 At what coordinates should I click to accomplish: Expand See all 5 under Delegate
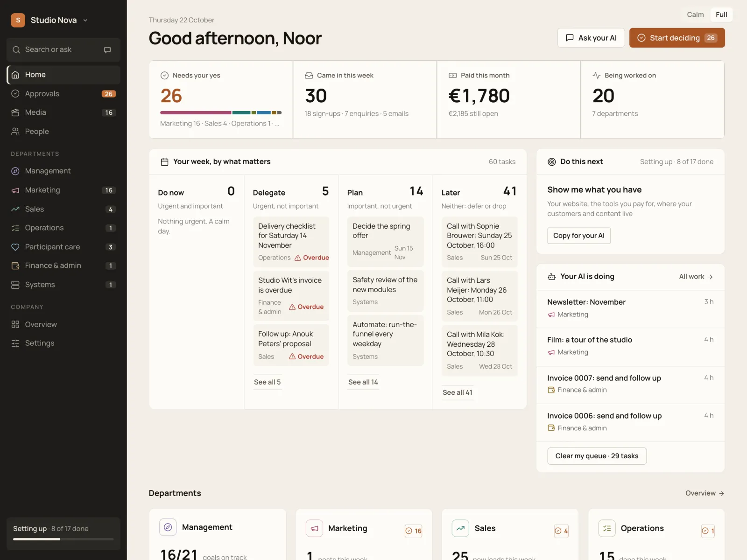pyautogui.click(x=268, y=382)
